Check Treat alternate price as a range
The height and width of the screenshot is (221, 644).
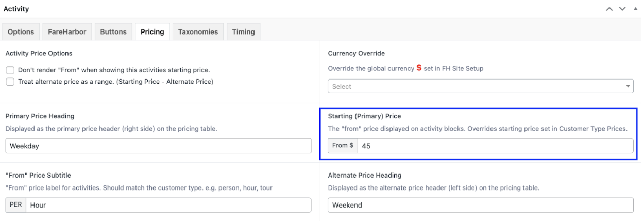[x=10, y=82]
